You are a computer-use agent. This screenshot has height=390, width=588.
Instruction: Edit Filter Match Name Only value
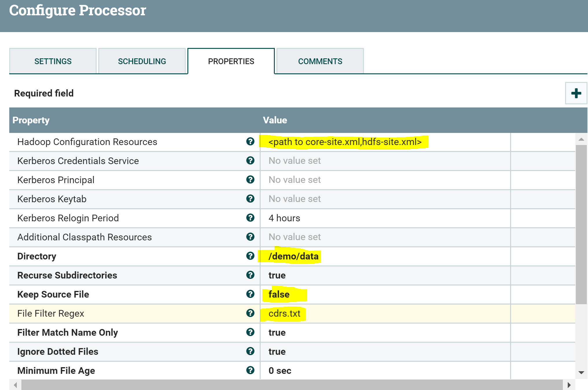coord(277,333)
